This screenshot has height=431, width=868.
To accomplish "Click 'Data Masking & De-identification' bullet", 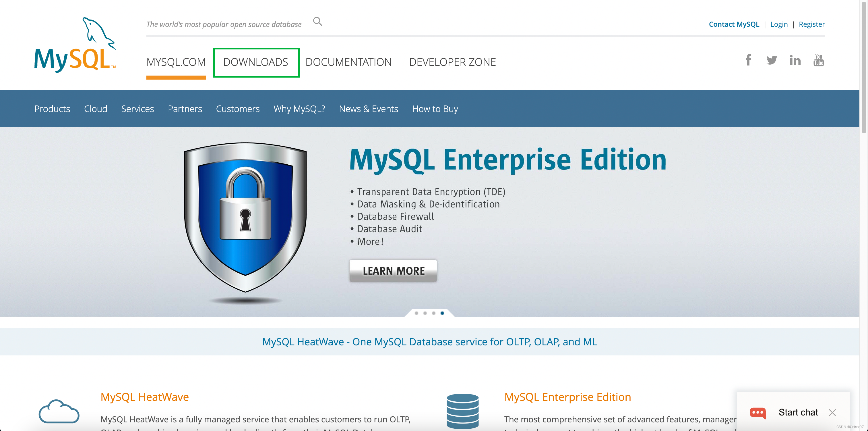I will (x=428, y=204).
